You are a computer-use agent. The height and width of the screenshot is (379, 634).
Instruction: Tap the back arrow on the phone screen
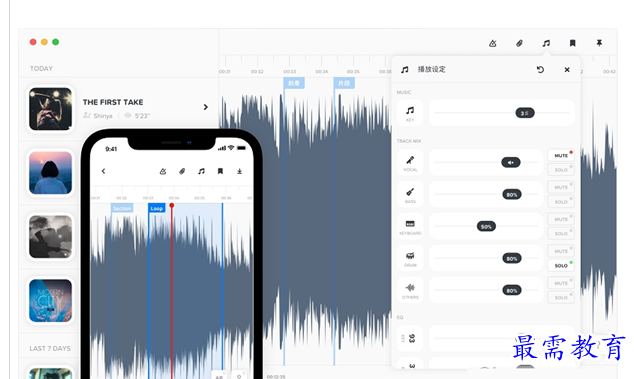click(x=104, y=171)
